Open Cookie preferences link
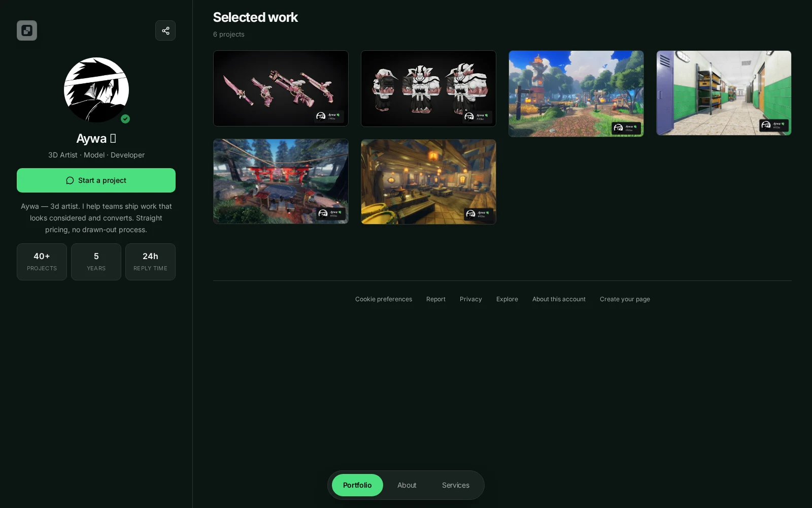The image size is (812, 508). [384, 299]
